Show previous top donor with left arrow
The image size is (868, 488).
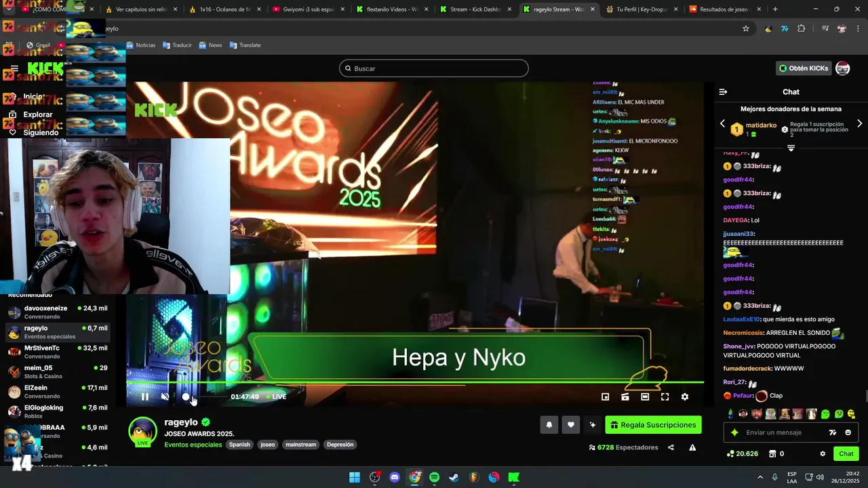coord(722,124)
